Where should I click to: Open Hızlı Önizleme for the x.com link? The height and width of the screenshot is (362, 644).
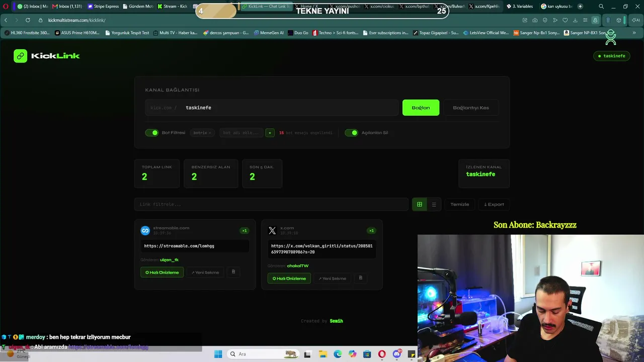click(x=289, y=279)
